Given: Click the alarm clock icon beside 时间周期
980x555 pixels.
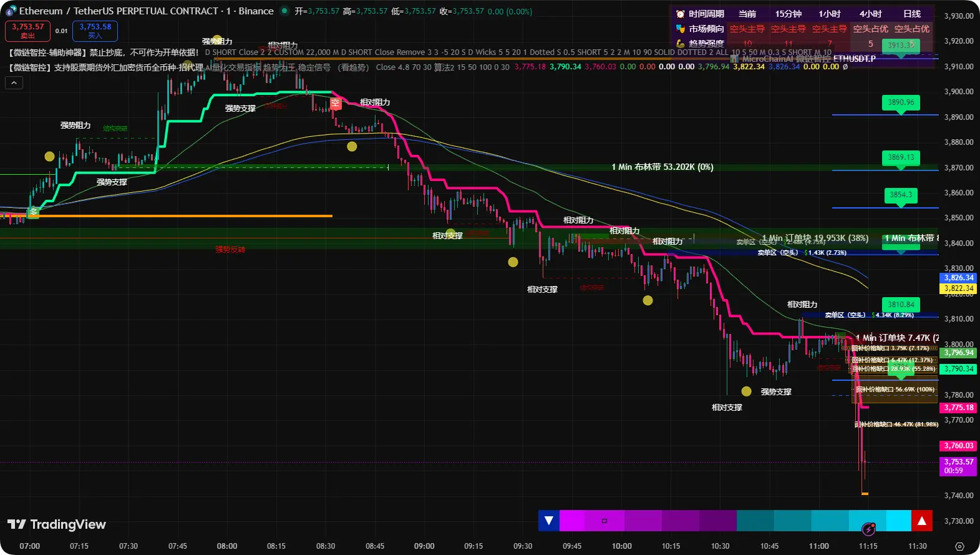Looking at the screenshot, I should (x=680, y=14).
